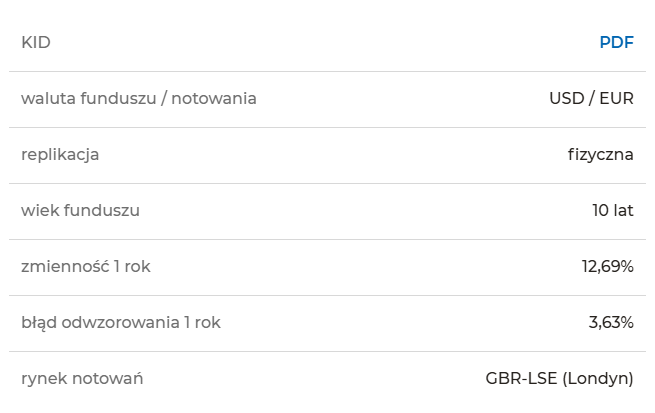The height and width of the screenshot is (413, 655).
Task: Select the rynek notowań label
Action: pyautogui.click(x=82, y=379)
